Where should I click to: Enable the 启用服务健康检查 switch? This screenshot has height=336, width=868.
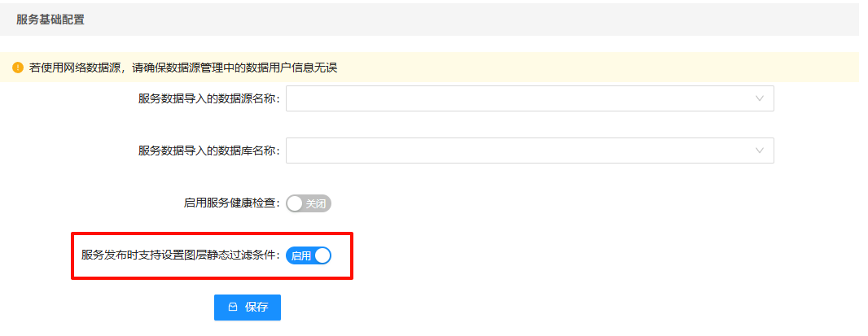coord(309,203)
